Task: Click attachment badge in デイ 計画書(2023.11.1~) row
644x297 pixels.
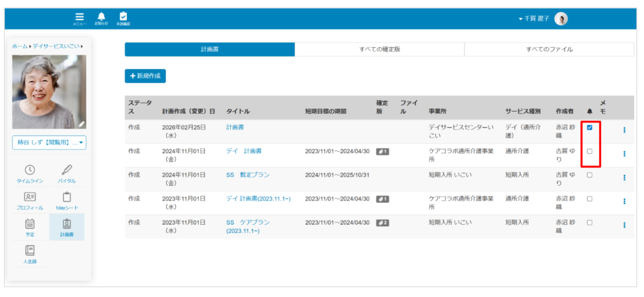Action: click(383, 199)
